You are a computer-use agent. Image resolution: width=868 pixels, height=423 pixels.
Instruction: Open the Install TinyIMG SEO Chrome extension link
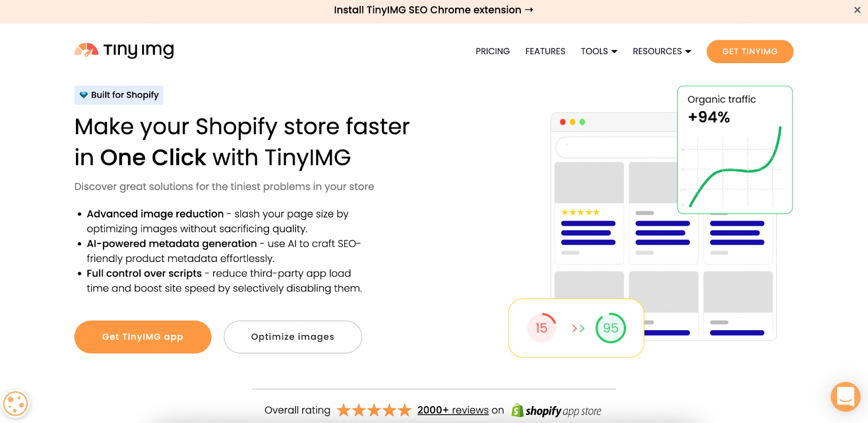[433, 10]
